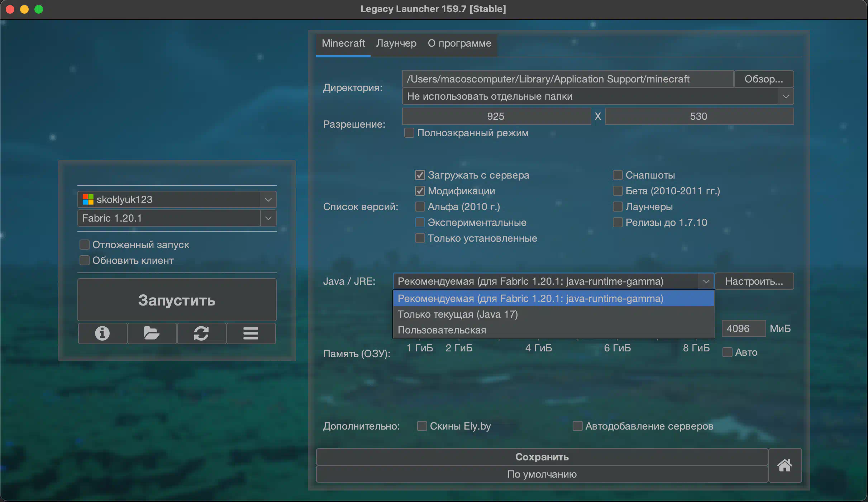Open the hamburger menu icon button
The height and width of the screenshot is (502, 868).
(x=251, y=333)
